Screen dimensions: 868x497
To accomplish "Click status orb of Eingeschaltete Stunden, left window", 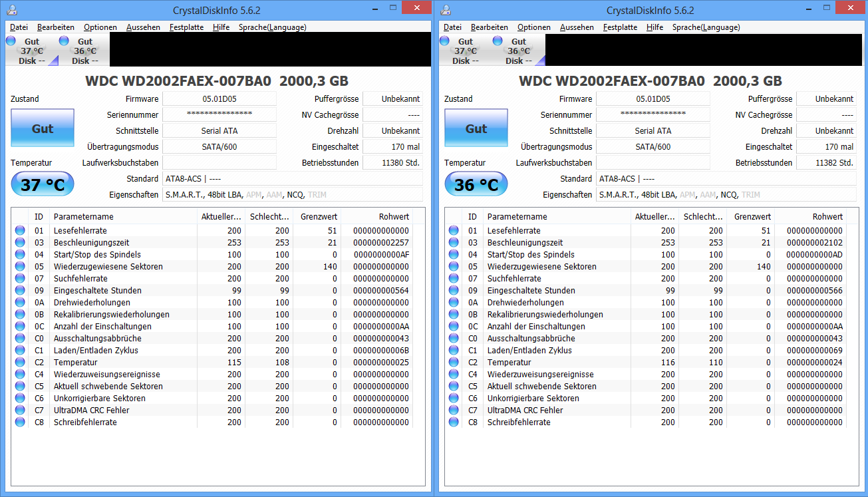I will tap(20, 290).
